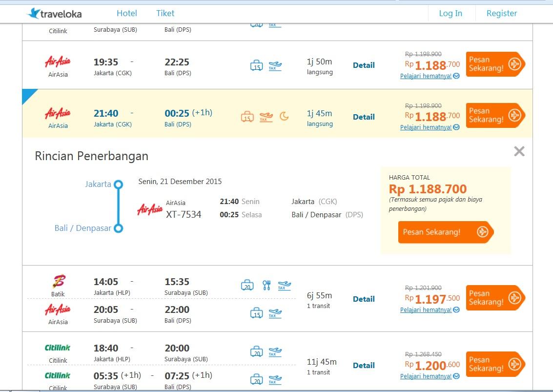Screen dimensions: 553x392
Task: Expand Pelajari hematnya for the Batik flight
Action: click(x=430, y=310)
